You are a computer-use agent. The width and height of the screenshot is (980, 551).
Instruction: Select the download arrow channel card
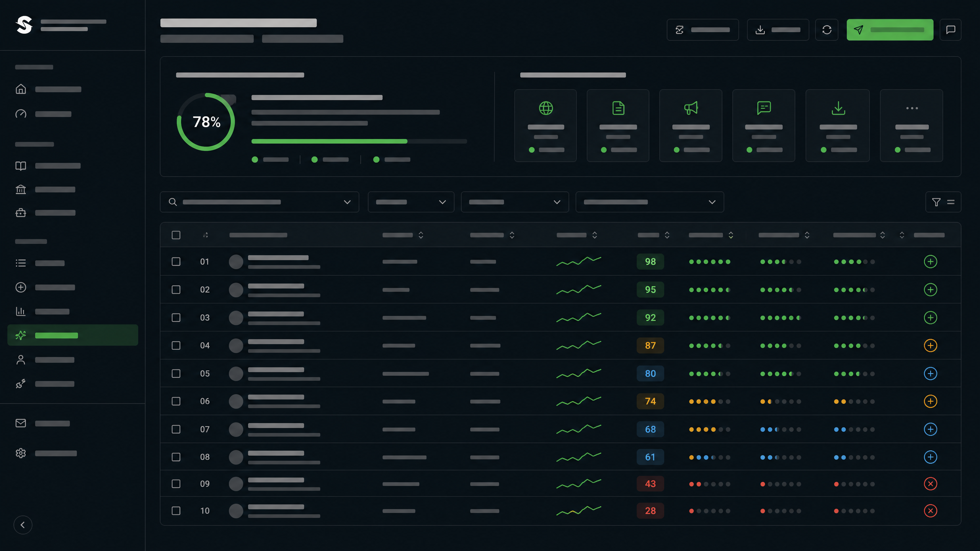[x=838, y=126]
